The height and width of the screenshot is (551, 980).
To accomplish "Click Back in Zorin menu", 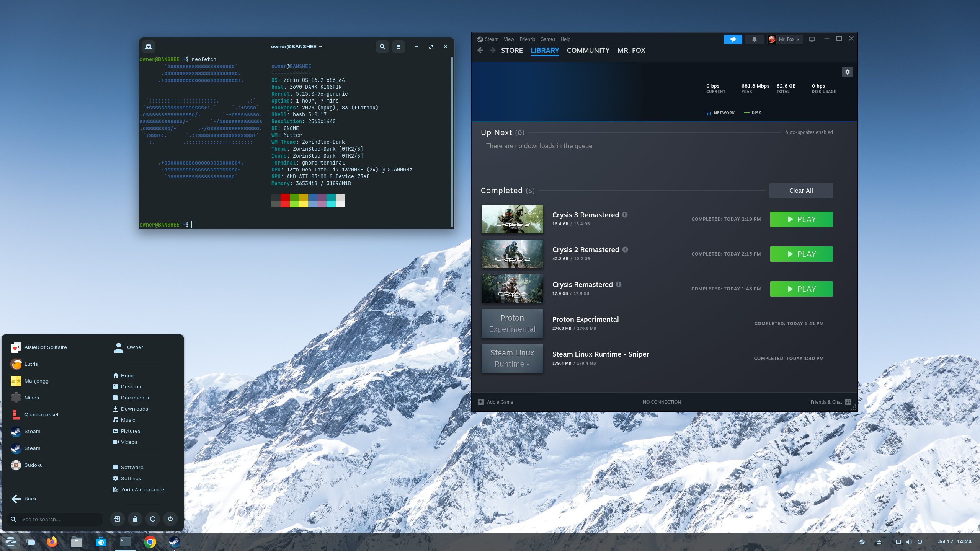I will tap(24, 499).
